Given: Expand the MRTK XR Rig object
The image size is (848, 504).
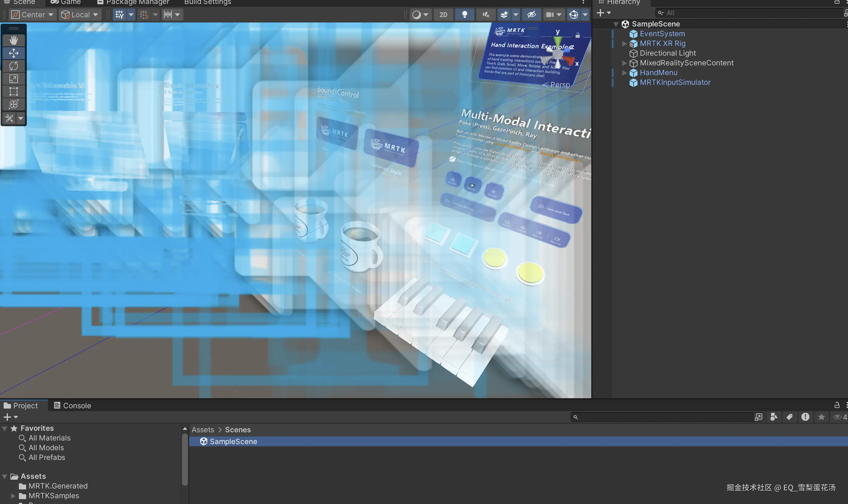Looking at the screenshot, I should coord(624,43).
